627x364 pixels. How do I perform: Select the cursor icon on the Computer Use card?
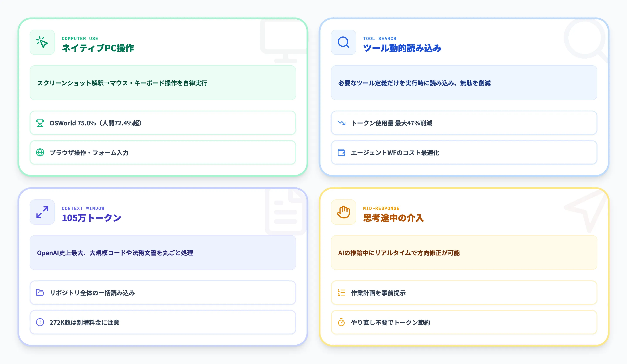(x=42, y=42)
